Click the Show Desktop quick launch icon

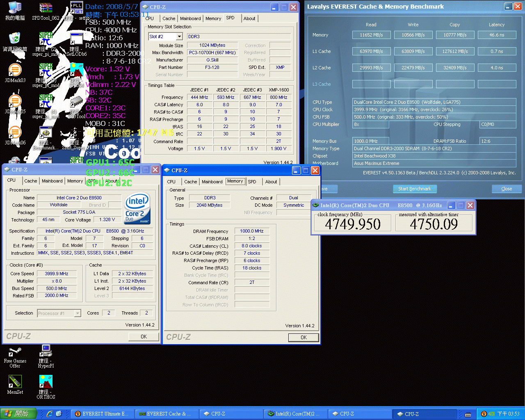(x=59, y=414)
